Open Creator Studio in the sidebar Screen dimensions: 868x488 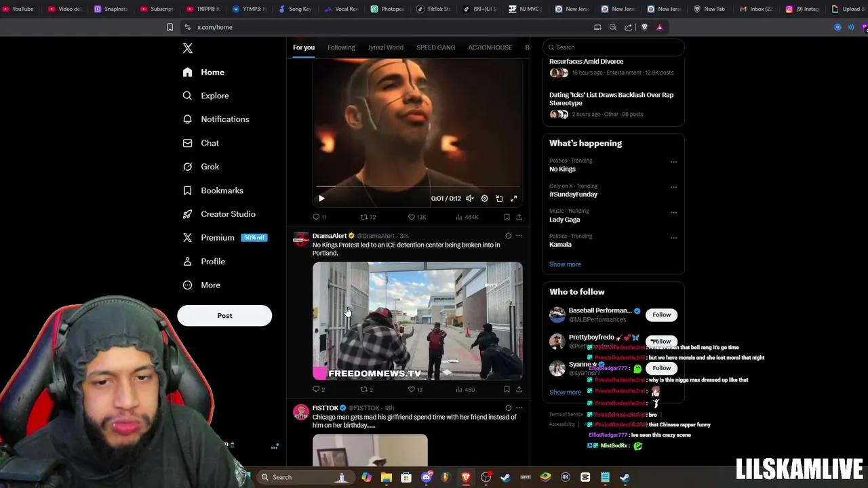219,214
